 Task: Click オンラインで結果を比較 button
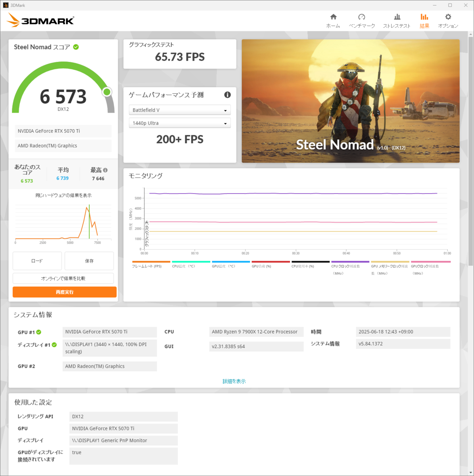tap(63, 278)
